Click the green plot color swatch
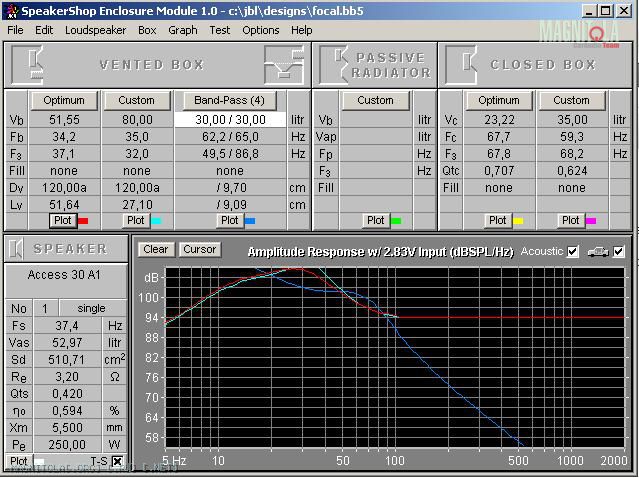Viewport: 639px width, 478px height. [396, 221]
